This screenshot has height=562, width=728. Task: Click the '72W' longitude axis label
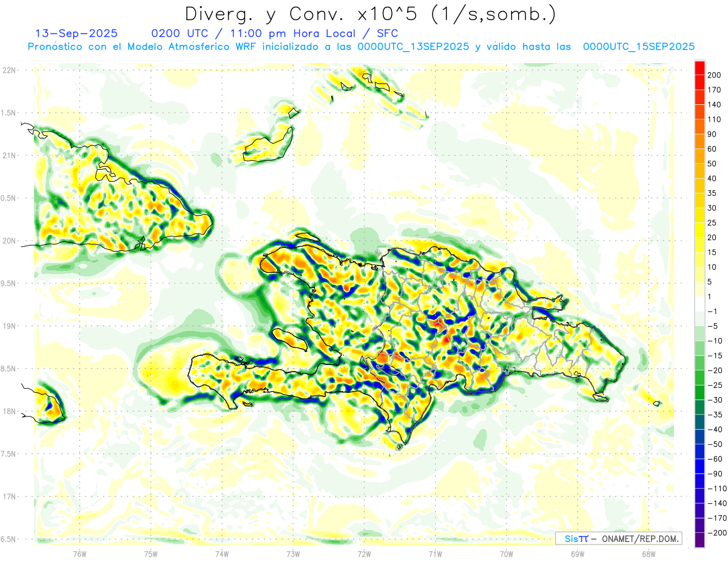(x=364, y=553)
